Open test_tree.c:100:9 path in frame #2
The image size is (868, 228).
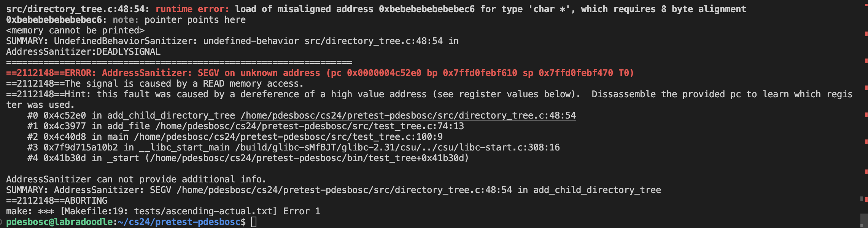288,137
